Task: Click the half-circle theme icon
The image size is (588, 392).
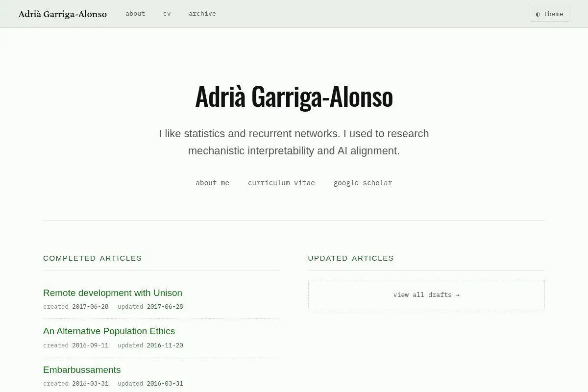Action: (538, 14)
